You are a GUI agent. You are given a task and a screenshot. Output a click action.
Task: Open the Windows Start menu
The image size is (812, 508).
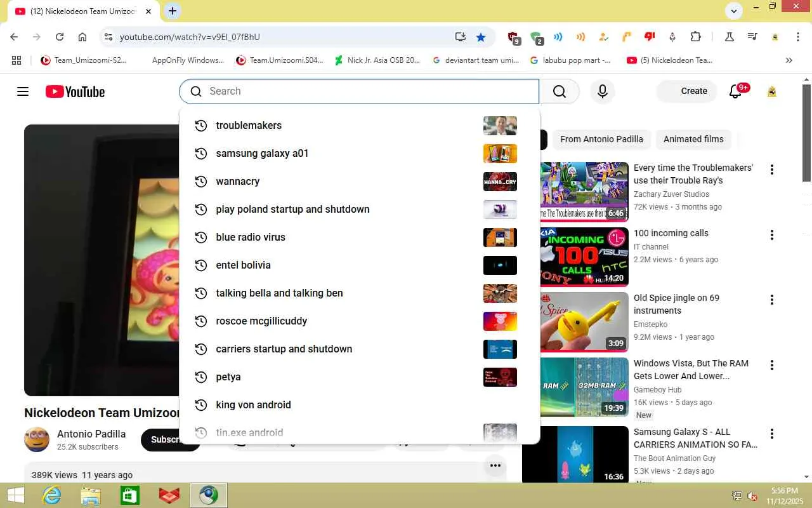click(15, 495)
